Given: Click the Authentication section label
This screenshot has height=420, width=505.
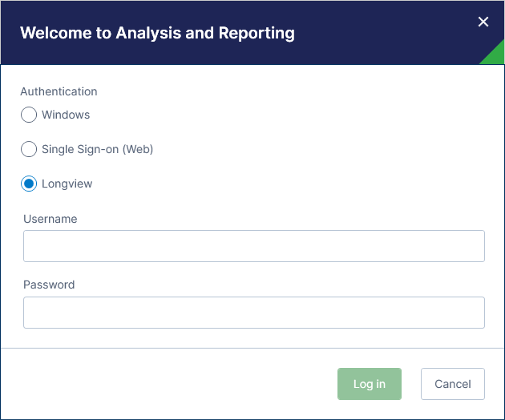Looking at the screenshot, I should tap(59, 91).
